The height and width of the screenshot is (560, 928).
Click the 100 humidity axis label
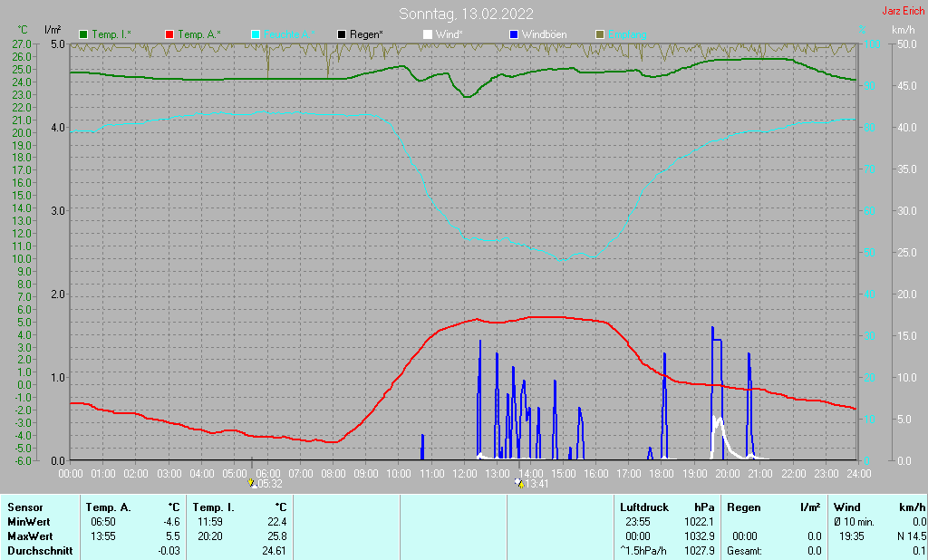click(x=873, y=43)
